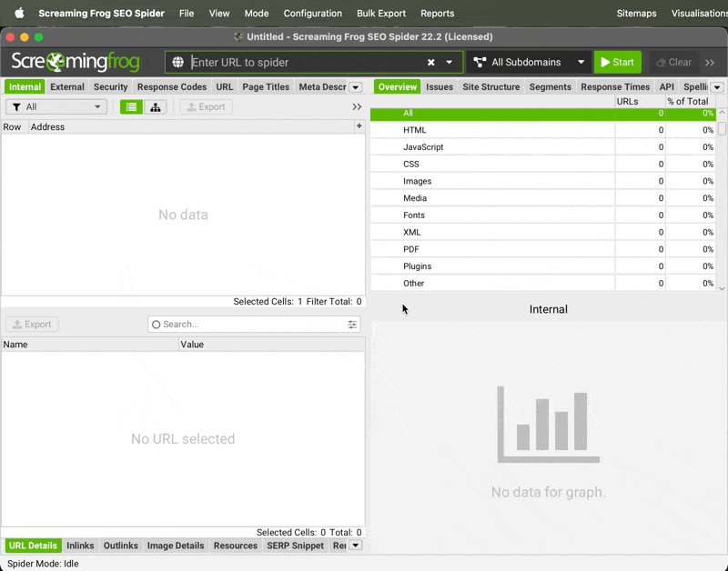Open the All filter dropdown
The image size is (728, 571).
pos(56,107)
